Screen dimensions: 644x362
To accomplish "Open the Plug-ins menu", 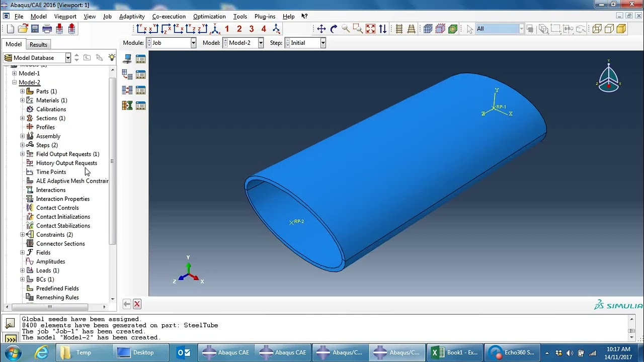I will (265, 17).
